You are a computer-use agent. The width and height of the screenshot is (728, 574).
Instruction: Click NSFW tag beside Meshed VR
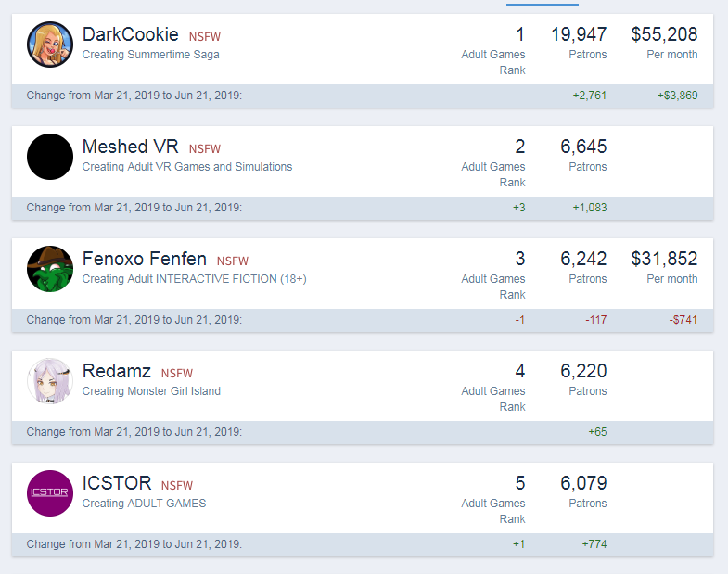click(x=205, y=149)
